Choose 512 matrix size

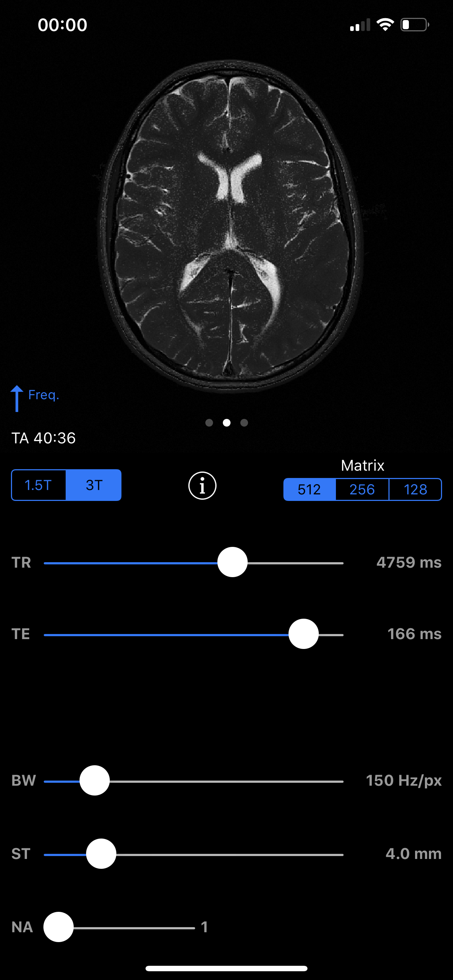[x=310, y=489]
